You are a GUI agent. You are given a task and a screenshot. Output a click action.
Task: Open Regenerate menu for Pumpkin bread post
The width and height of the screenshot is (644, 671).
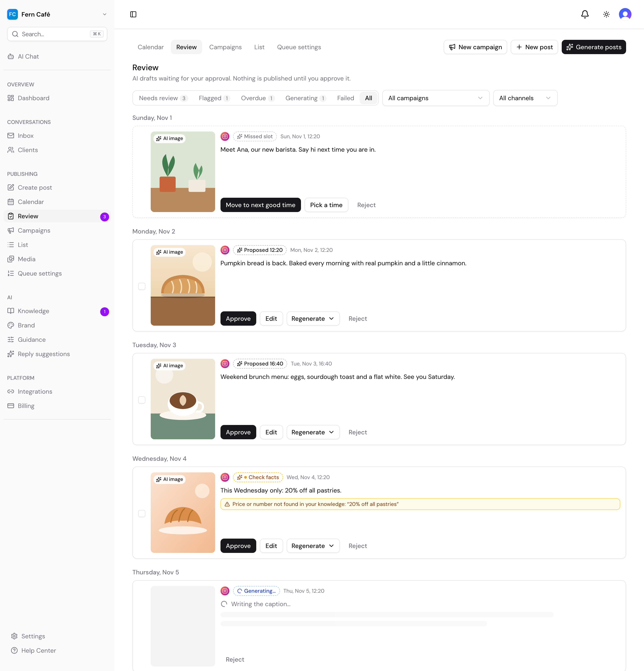coord(313,319)
